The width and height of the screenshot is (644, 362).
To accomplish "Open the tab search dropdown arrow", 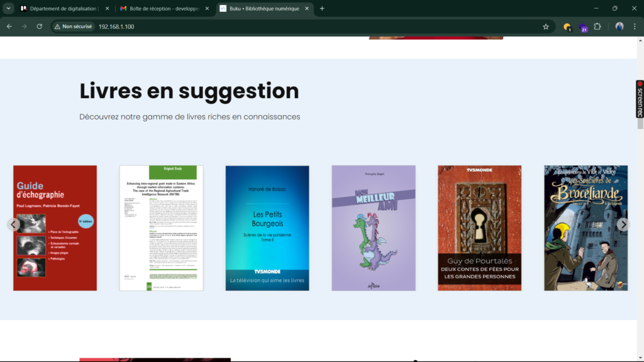I will click(8, 8).
